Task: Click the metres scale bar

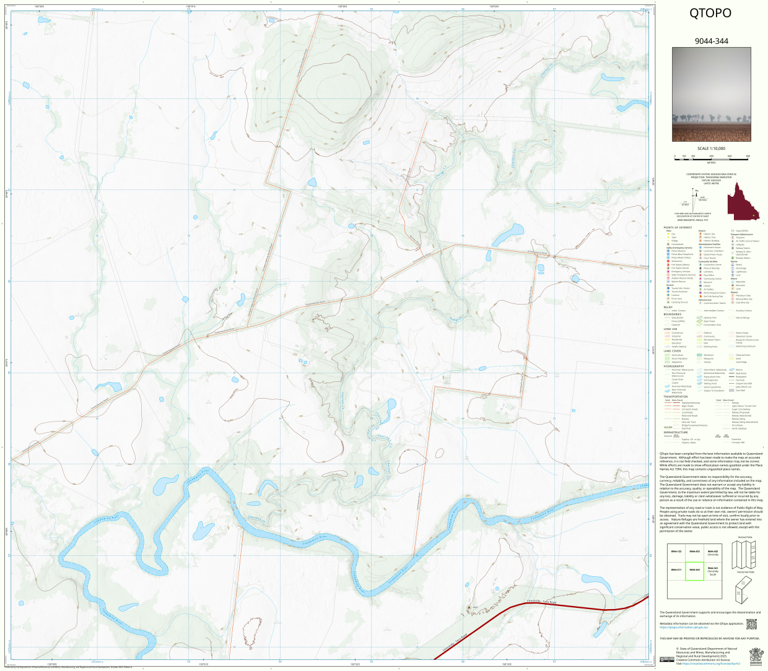Action: pos(711,157)
